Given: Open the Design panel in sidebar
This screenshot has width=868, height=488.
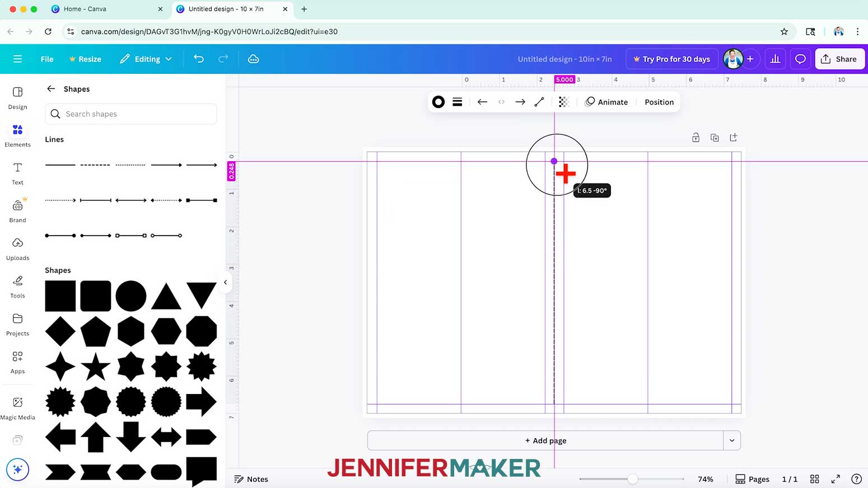Looking at the screenshot, I should pos(17,98).
